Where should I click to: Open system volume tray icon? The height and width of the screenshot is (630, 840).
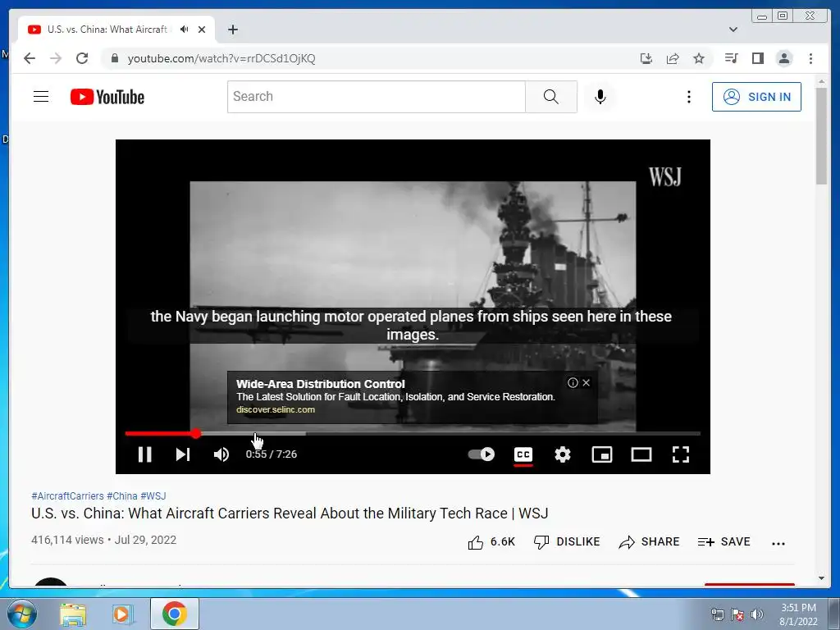click(x=757, y=614)
